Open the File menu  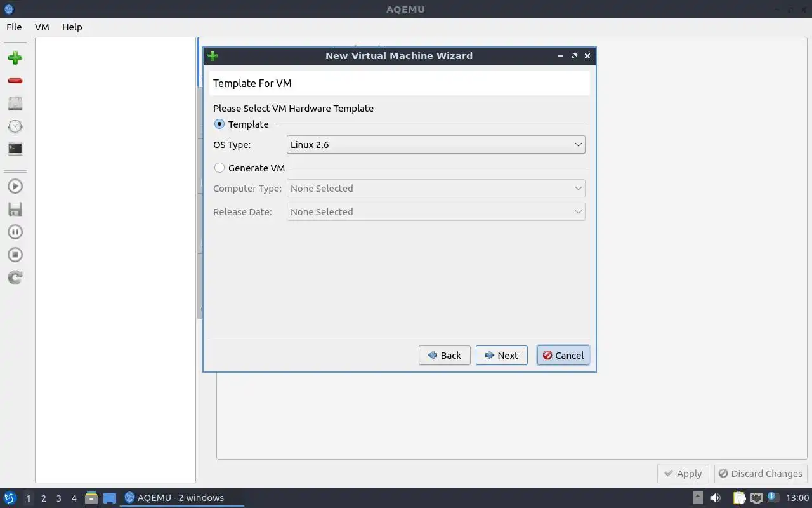point(14,27)
